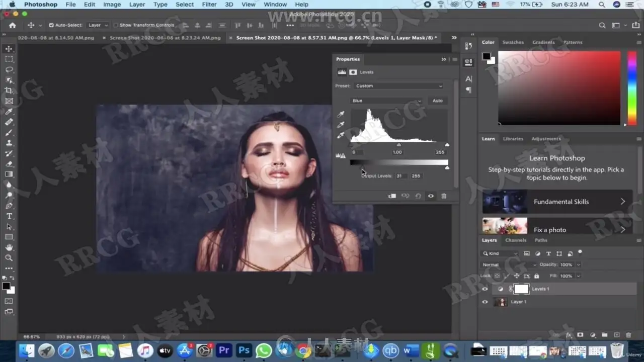
Task: Select the Rectangular Marquee tool
Action: click(x=9, y=59)
